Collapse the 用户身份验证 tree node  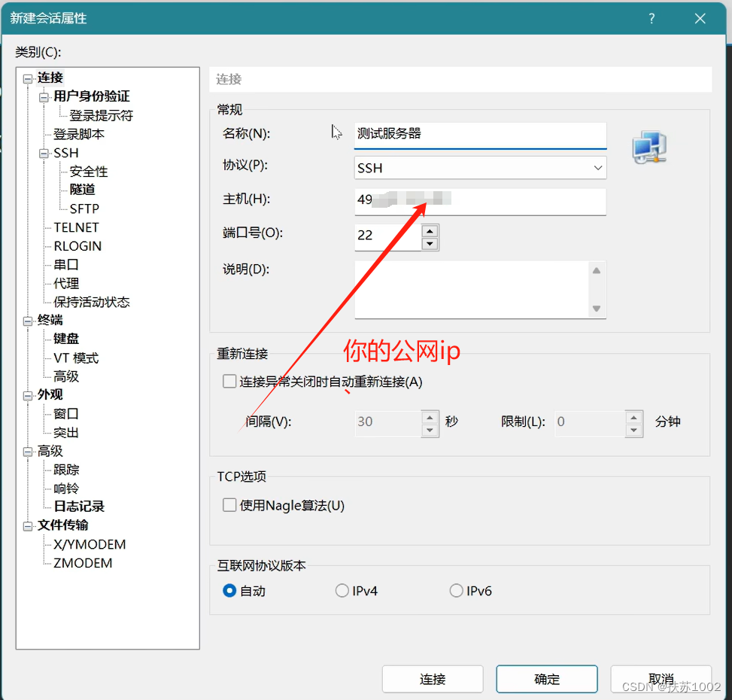coord(44,97)
